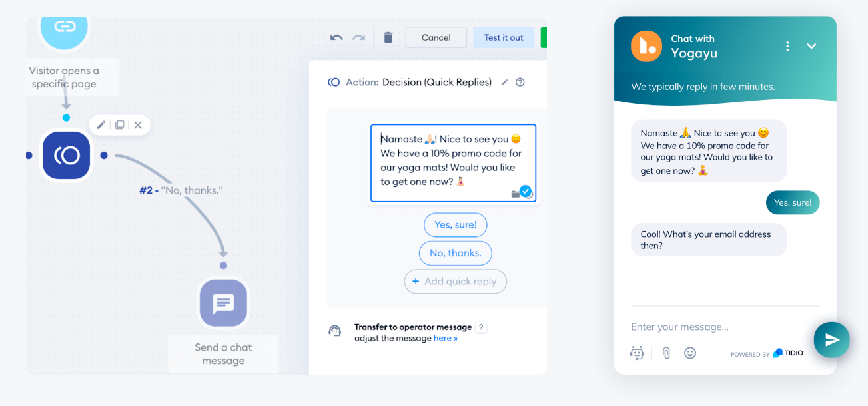This screenshot has width=868, height=406.
Task: Select the blue Decision node on canvas
Action: [x=67, y=156]
